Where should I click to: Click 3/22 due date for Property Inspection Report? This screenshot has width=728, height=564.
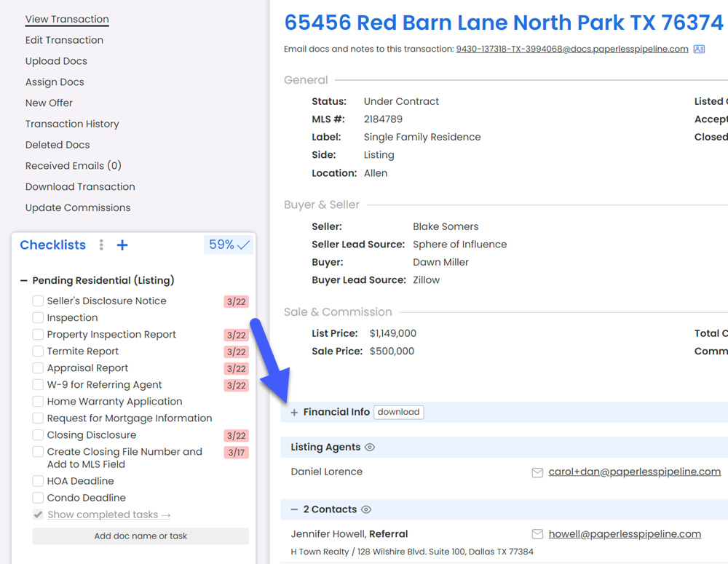point(237,335)
